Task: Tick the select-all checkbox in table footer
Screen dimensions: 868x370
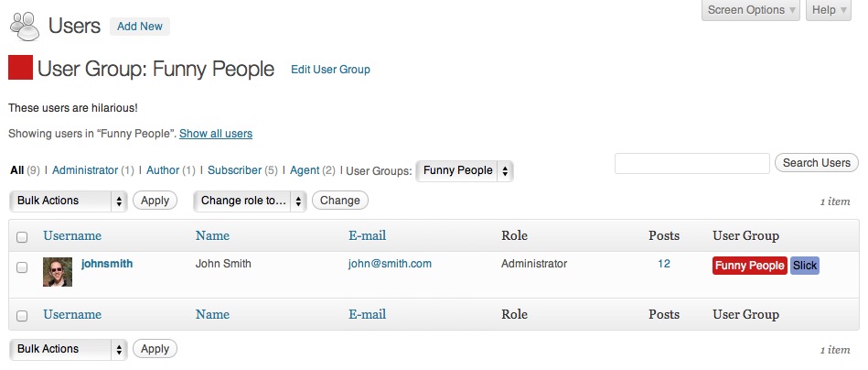Action: coord(22,316)
